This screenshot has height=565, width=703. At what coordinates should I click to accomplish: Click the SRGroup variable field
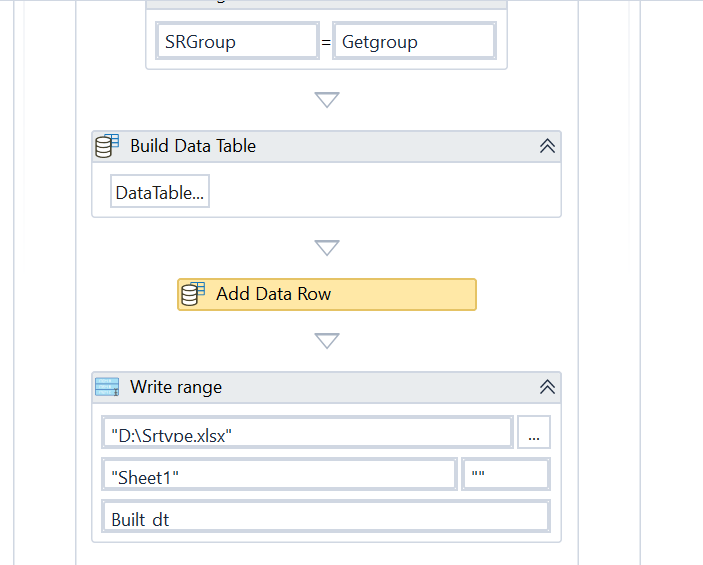click(x=237, y=42)
